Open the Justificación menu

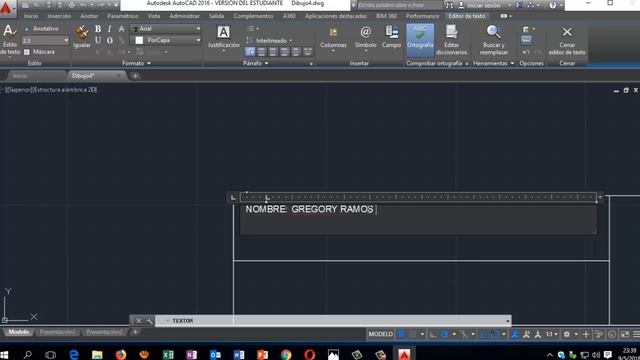[x=223, y=38]
